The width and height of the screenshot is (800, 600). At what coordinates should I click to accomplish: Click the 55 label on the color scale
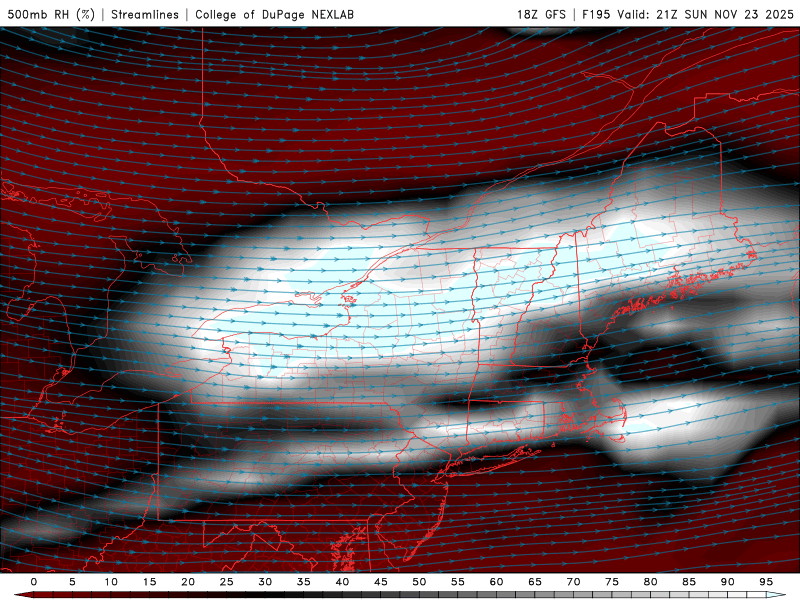[458, 582]
